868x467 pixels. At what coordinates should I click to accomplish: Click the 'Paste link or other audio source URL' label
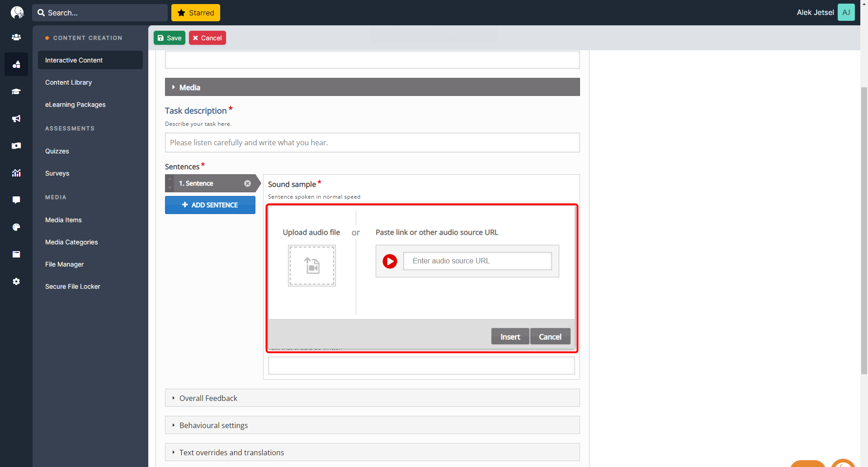tap(437, 232)
